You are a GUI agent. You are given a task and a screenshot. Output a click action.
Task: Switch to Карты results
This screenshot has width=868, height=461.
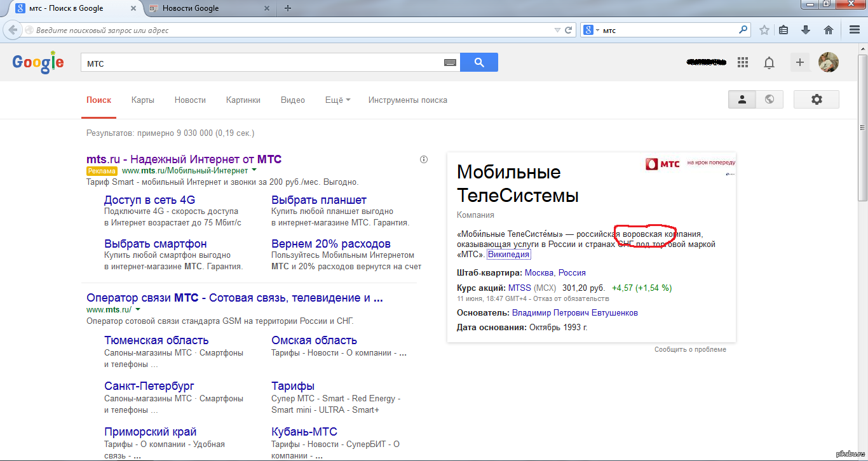(143, 100)
